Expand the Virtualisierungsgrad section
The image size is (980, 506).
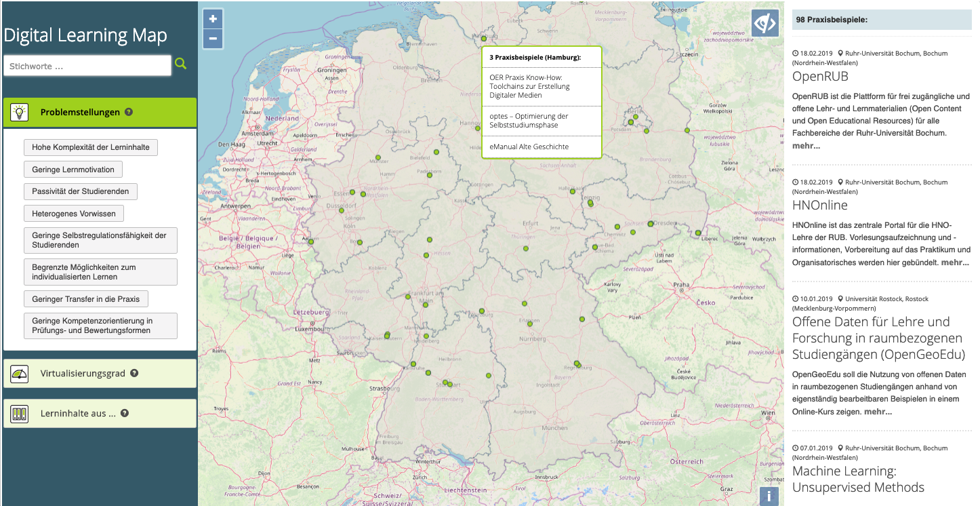(x=83, y=373)
